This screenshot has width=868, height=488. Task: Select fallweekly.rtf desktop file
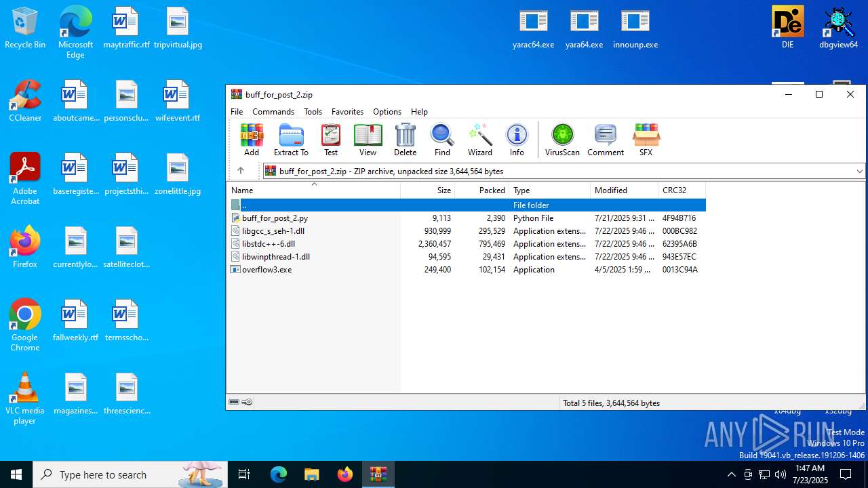[x=75, y=321]
